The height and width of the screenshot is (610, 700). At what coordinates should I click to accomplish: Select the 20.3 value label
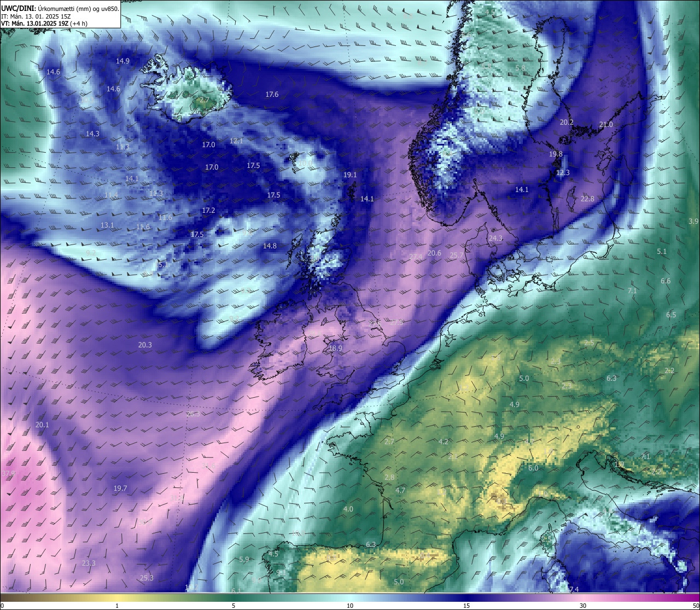pyautogui.click(x=145, y=345)
